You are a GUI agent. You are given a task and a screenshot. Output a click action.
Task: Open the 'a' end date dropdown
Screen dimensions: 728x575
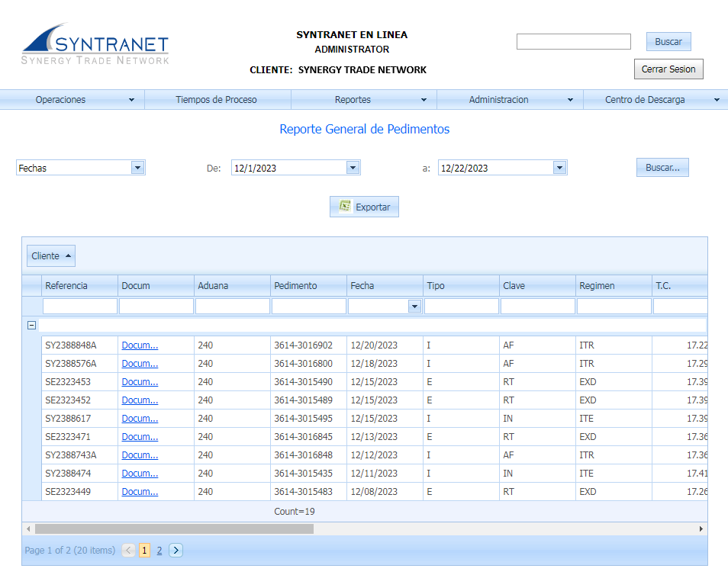pos(559,168)
